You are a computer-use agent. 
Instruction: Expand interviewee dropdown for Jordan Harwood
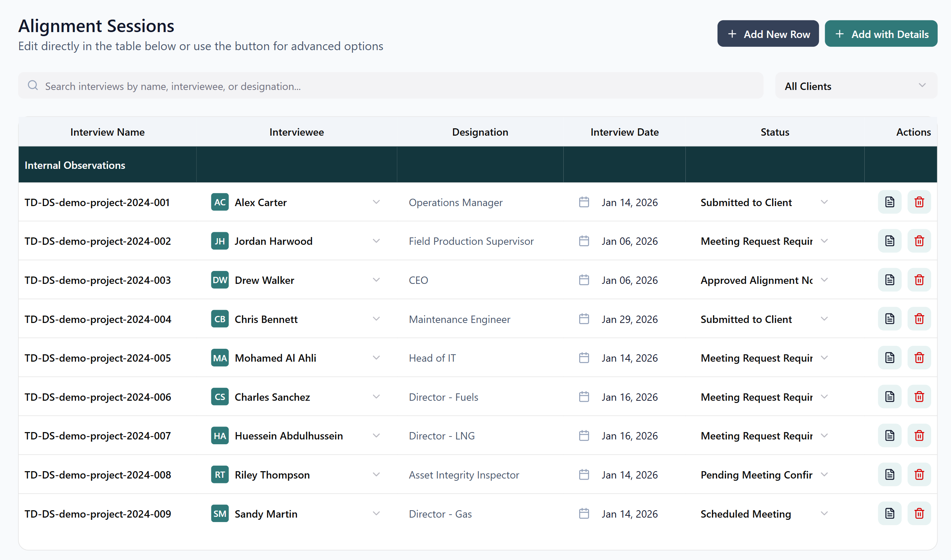tap(376, 241)
